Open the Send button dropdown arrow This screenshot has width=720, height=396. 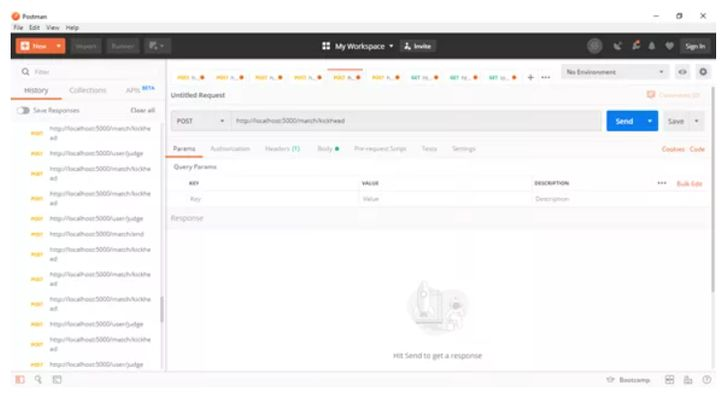(x=650, y=121)
